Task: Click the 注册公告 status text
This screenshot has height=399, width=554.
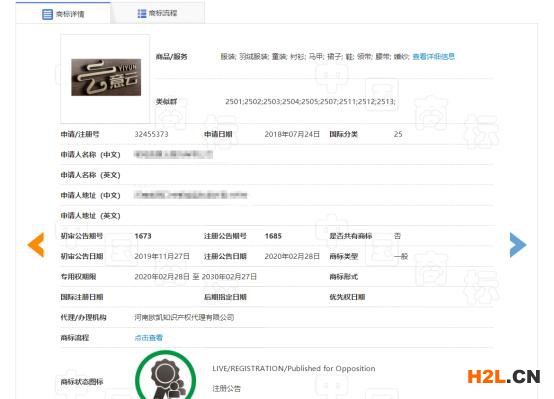Action: (x=226, y=389)
